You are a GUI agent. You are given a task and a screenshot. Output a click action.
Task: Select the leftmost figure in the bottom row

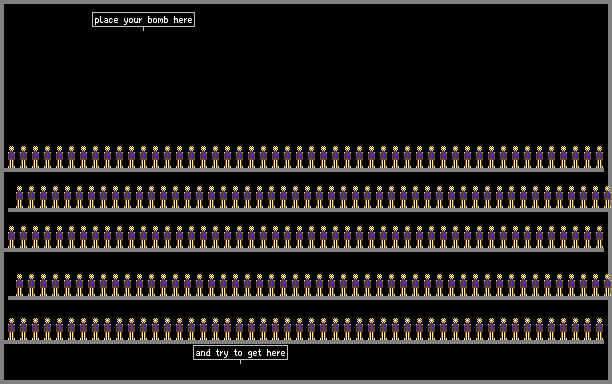[11, 329]
